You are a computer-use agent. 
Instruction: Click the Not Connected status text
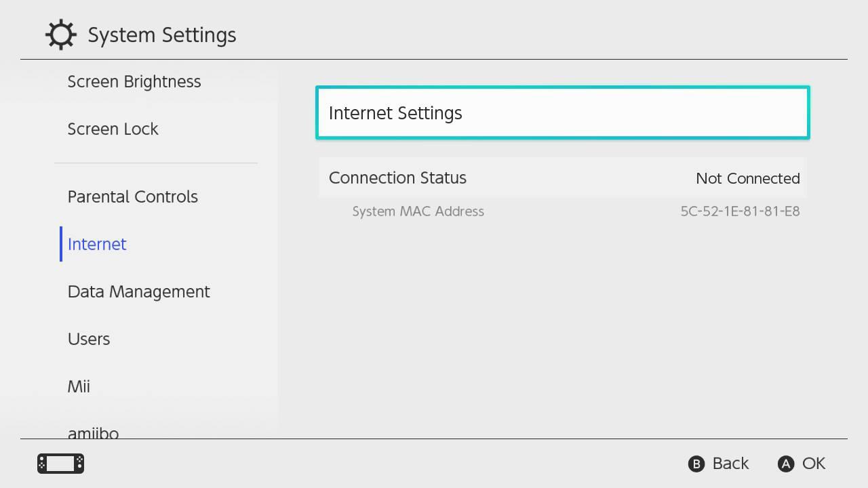point(748,178)
